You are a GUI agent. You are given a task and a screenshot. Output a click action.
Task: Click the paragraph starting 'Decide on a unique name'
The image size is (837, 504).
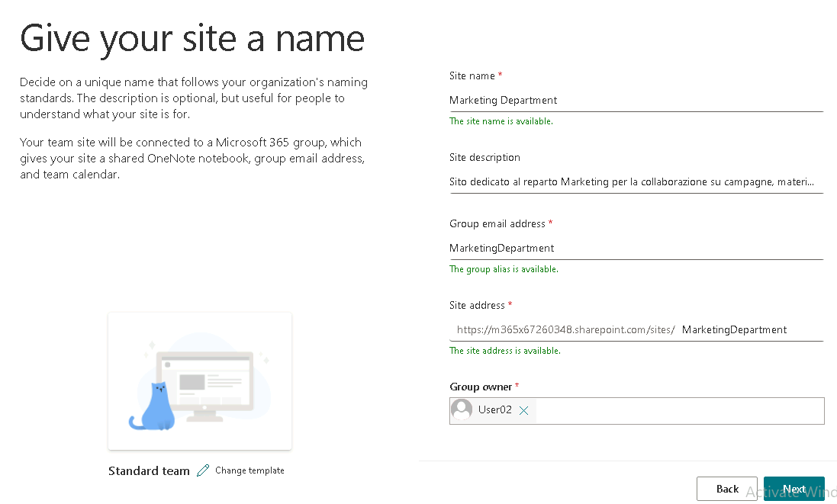[x=194, y=98]
